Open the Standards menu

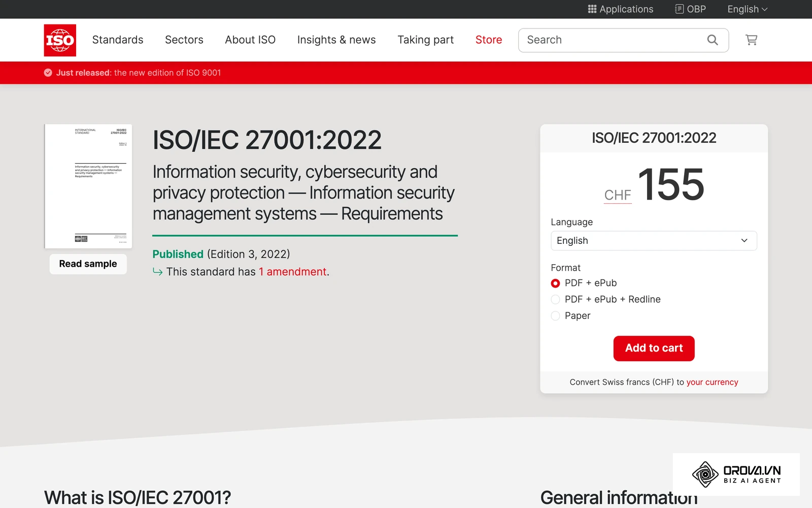point(118,40)
